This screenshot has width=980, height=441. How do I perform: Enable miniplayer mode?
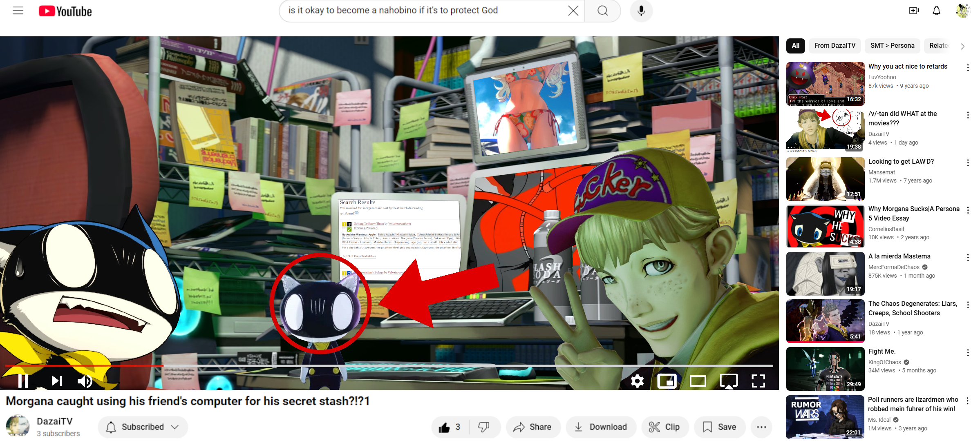click(667, 381)
